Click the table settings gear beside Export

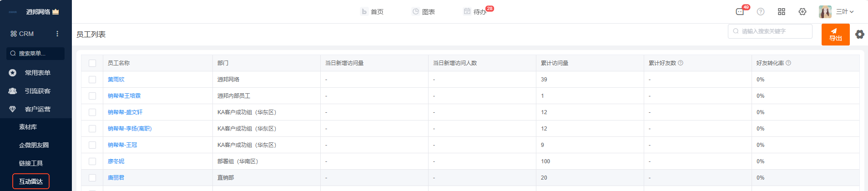click(860, 35)
